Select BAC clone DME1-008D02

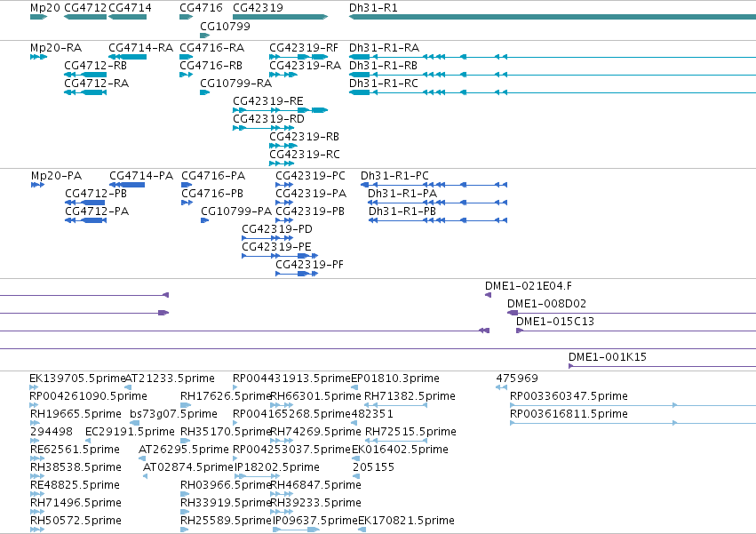[546, 304]
